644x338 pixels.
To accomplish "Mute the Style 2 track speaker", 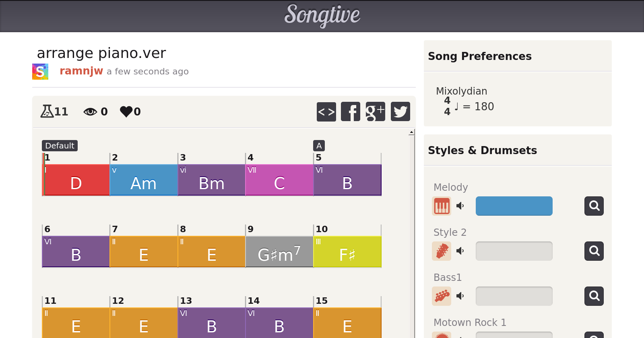I will 460,251.
